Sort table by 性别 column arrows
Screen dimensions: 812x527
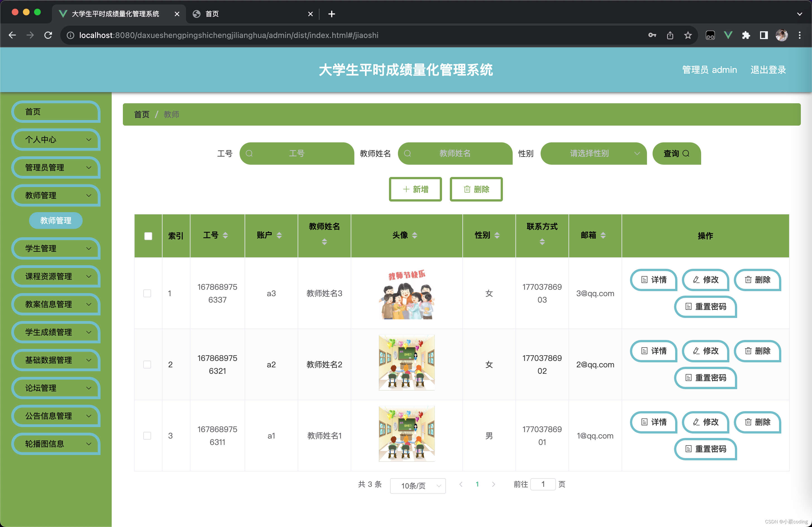tap(497, 235)
